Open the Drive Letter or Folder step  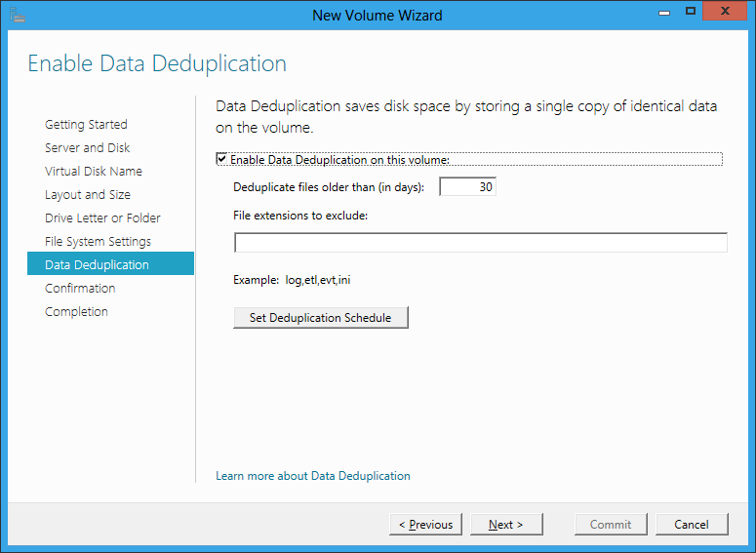102,217
